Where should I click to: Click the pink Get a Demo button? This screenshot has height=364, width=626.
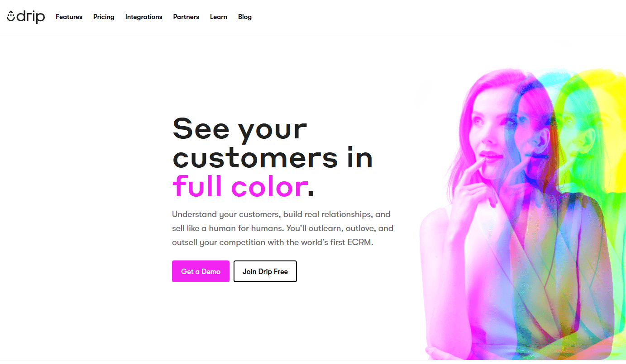click(x=201, y=271)
